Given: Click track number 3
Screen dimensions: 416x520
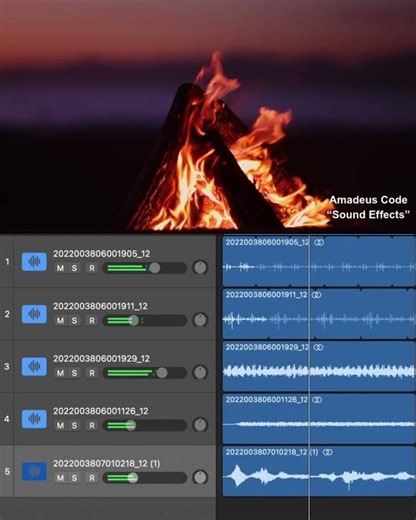Looking at the screenshot, I should pos(7,366).
